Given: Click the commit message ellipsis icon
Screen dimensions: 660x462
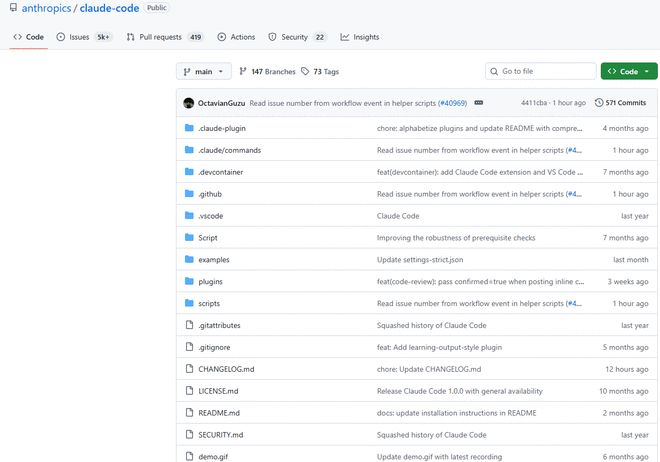Looking at the screenshot, I should coord(479,103).
